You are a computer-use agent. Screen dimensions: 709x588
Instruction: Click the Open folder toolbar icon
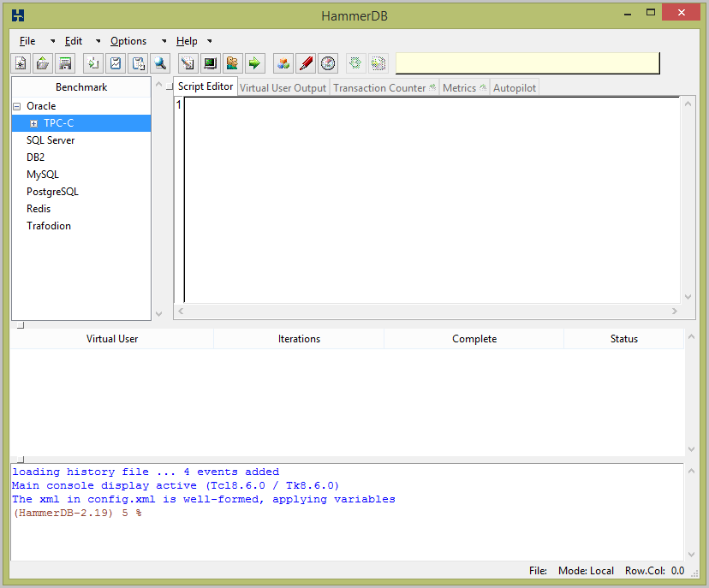[x=43, y=63]
